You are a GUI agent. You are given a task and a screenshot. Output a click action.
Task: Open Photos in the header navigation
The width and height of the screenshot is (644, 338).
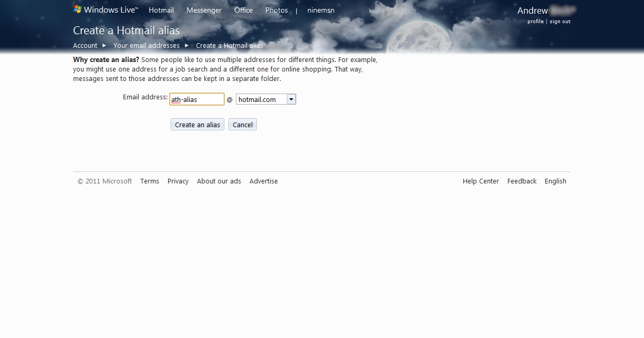point(276,10)
